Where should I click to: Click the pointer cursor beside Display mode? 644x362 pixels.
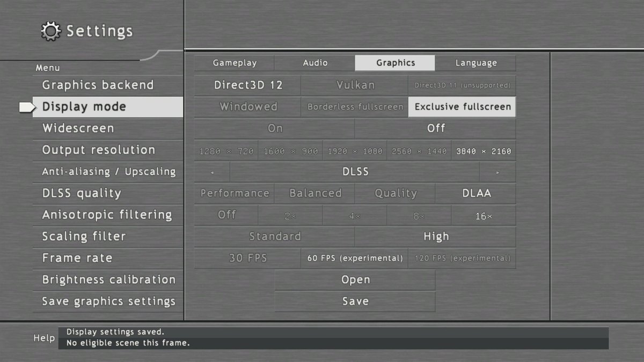pyautogui.click(x=27, y=107)
